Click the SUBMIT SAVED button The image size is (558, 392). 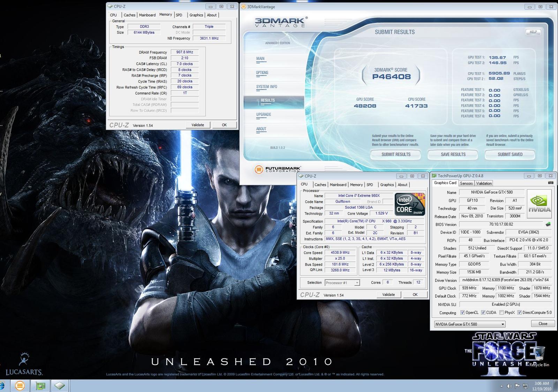pyautogui.click(x=510, y=154)
